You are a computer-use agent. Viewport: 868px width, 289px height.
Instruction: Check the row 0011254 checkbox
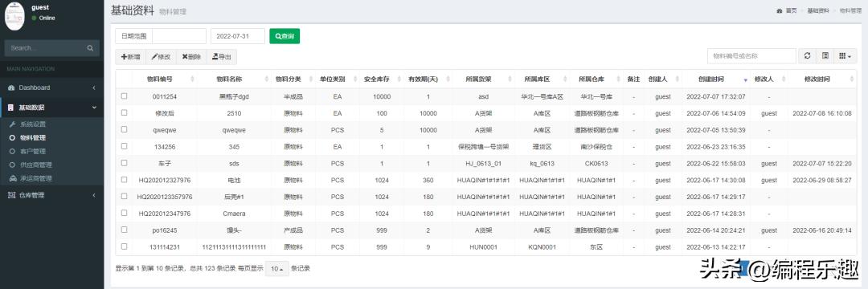point(124,96)
